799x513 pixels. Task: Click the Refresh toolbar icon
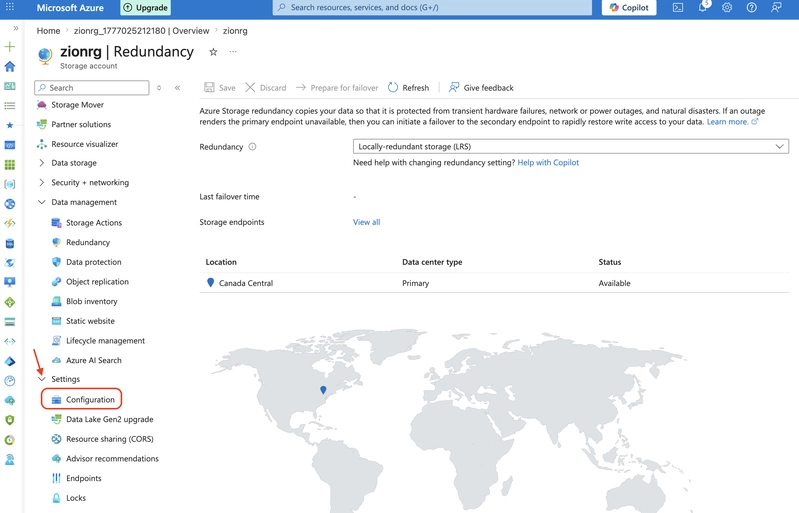[392, 88]
